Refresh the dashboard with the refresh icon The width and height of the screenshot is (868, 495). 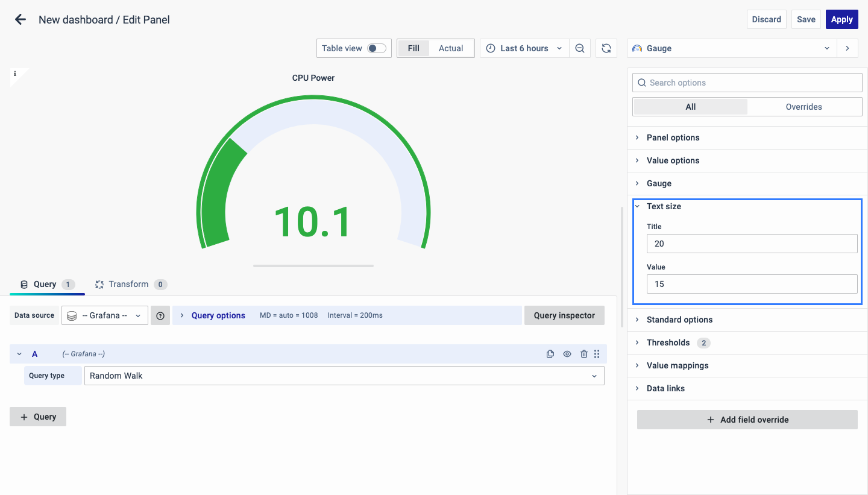tap(606, 48)
